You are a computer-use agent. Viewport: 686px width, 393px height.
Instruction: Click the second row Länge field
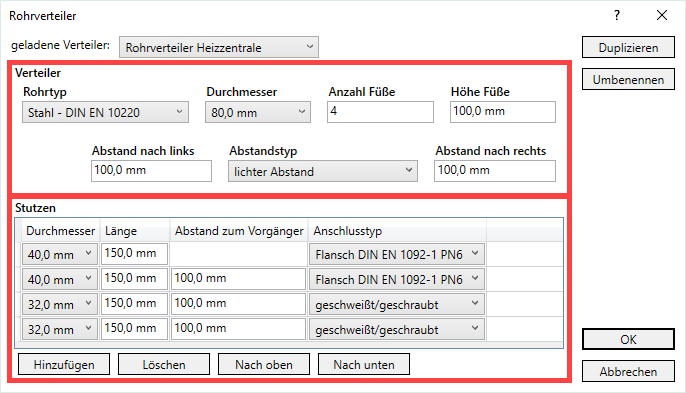(x=134, y=279)
